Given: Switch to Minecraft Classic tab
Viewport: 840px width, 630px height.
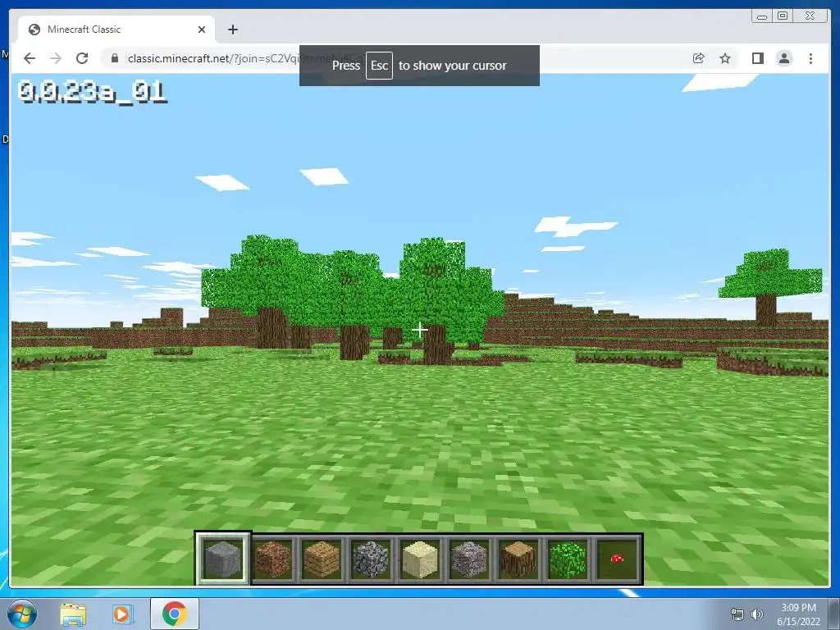Looking at the screenshot, I should (x=116, y=30).
